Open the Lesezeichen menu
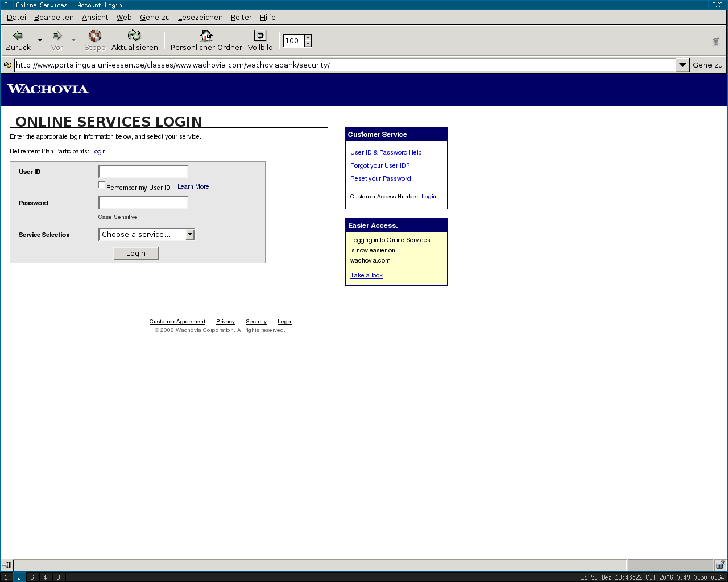The image size is (728, 582). coord(200,17)
